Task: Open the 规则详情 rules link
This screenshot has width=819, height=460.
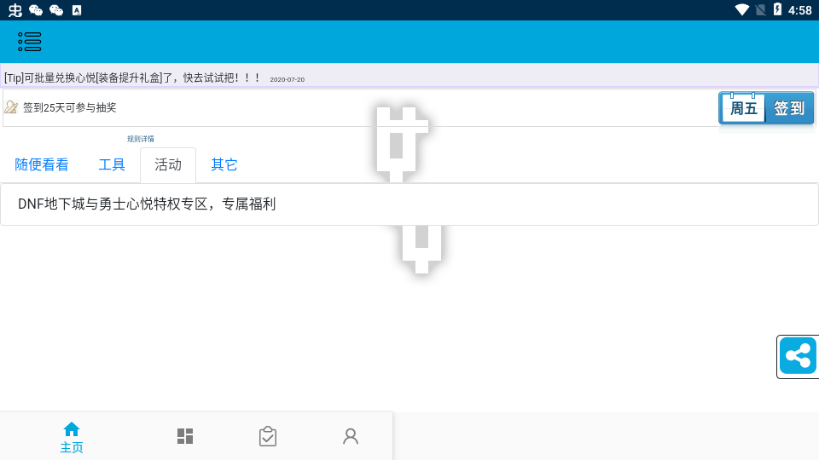Action: pyautogui.click(x=140, y=139)
